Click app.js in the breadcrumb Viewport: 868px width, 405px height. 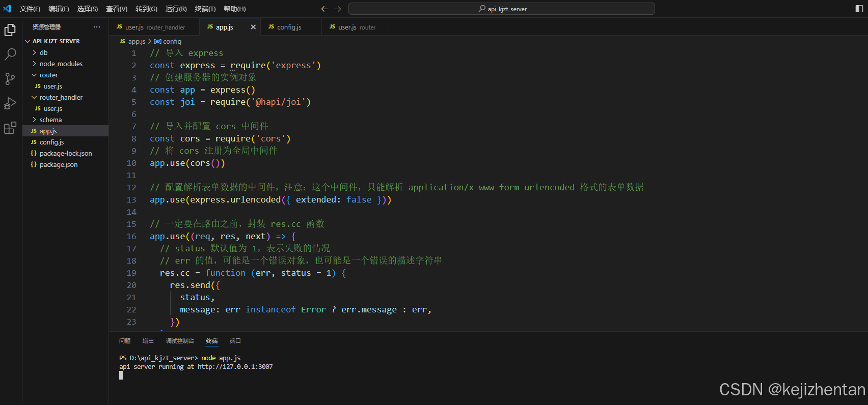click(x=137, y=42)
